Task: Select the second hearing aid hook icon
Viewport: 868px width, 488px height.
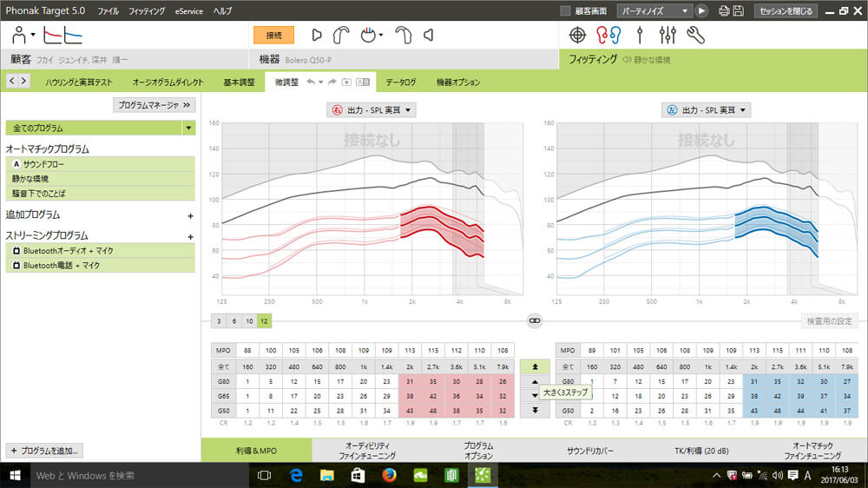Action: [x=404, y=36]
